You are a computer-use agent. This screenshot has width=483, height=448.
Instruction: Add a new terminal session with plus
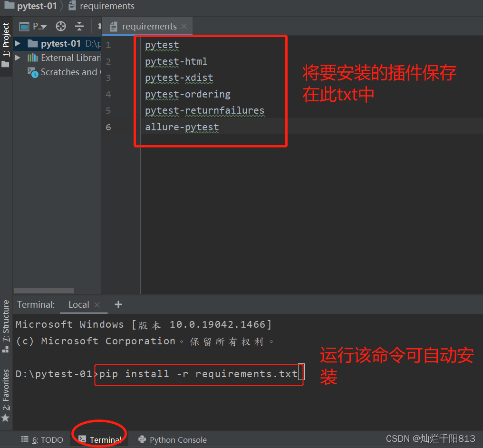point(118,304)
